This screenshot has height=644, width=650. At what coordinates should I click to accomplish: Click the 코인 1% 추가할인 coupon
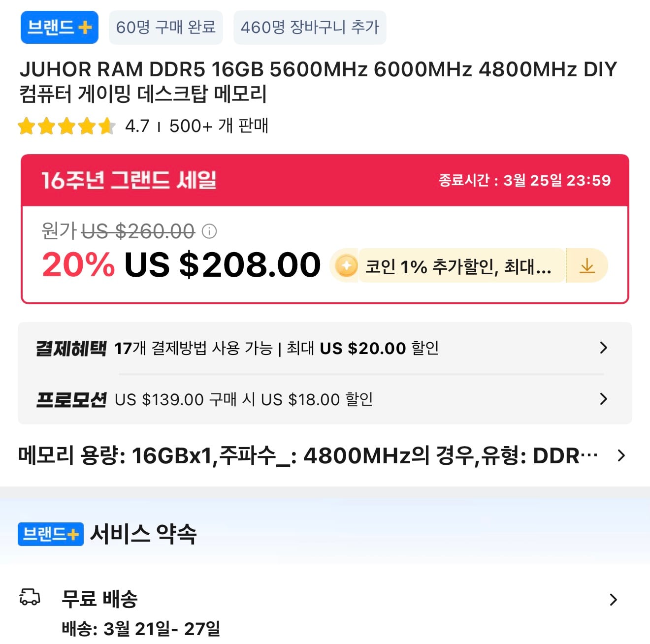click(458, 266)
